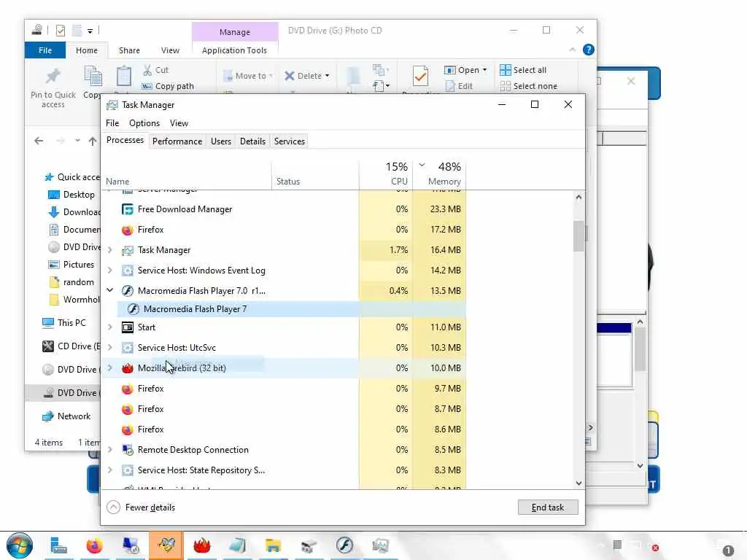Click the Start process icon
Image resolution: width=747 pixels, height=560 pixels.
[x=127, y=327]
